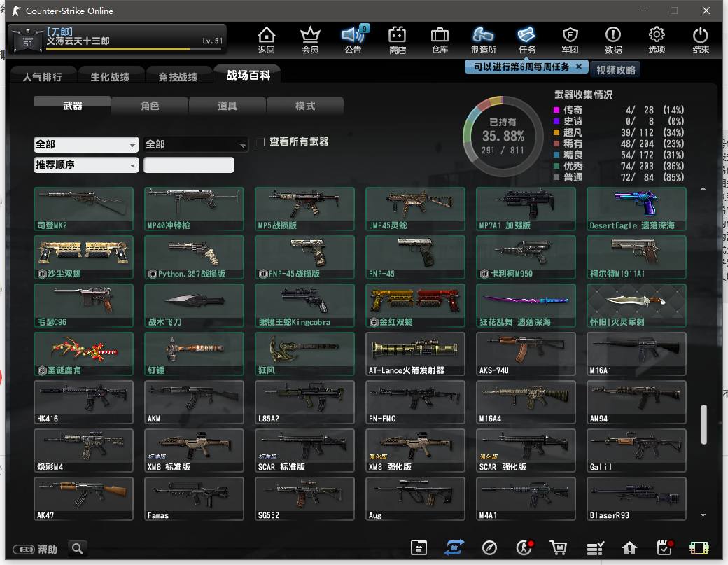The image size is (728, 565).
Task: Open the 商店 shop icon
Action: click(x=398, y=40)
